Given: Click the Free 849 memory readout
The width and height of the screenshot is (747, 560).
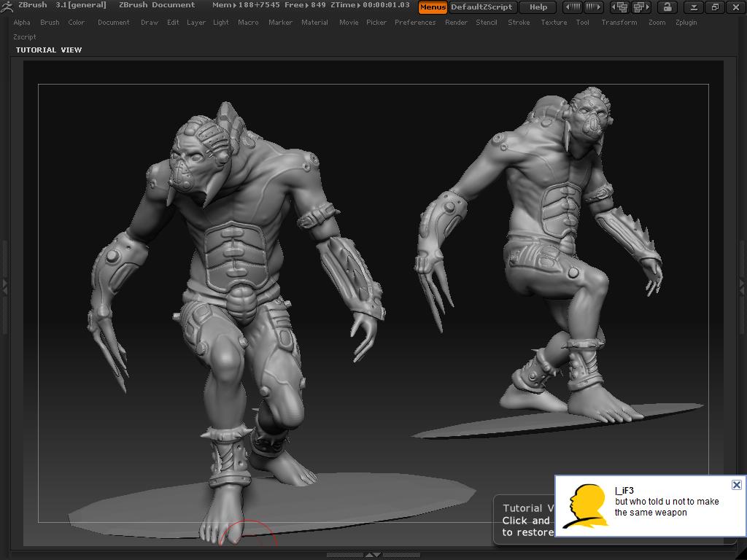Looking at the screenshot, I should tap(305, 5).
